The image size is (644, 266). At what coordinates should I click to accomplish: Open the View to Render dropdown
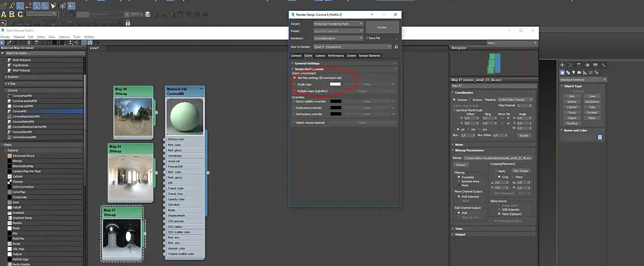coord(353,47)
